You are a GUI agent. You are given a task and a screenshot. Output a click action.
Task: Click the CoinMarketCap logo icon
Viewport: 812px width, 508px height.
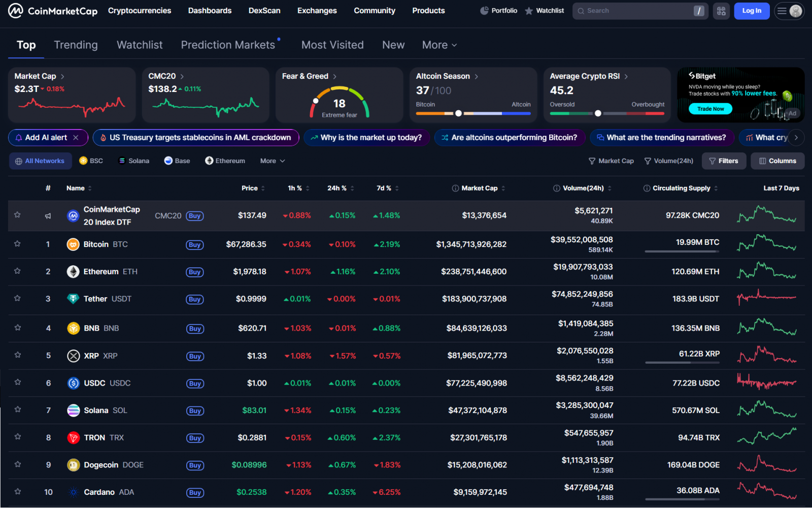[16, 11]
